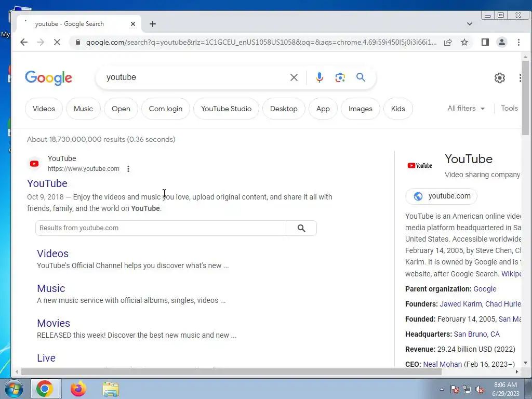This screenshot has height=399, width=532.
Task: Click the Google logo
Action: pyautogui.click(x=48, y=78)
